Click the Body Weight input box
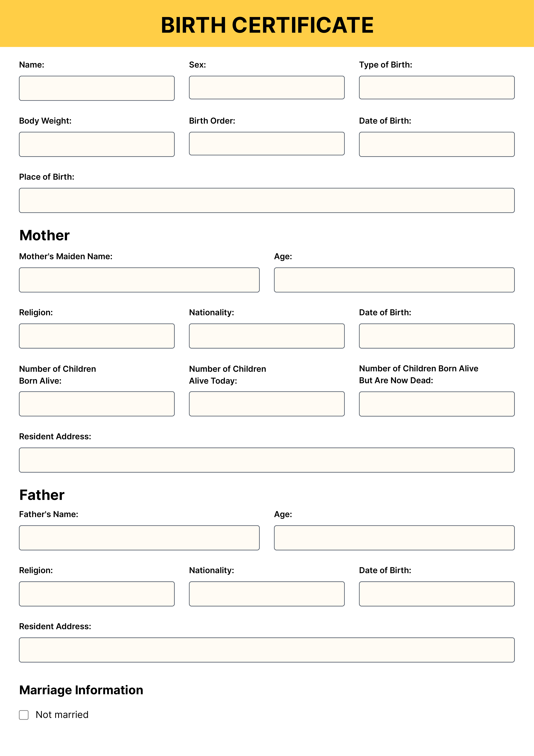This screenshot has height=756, width=534. coord(97,144)
